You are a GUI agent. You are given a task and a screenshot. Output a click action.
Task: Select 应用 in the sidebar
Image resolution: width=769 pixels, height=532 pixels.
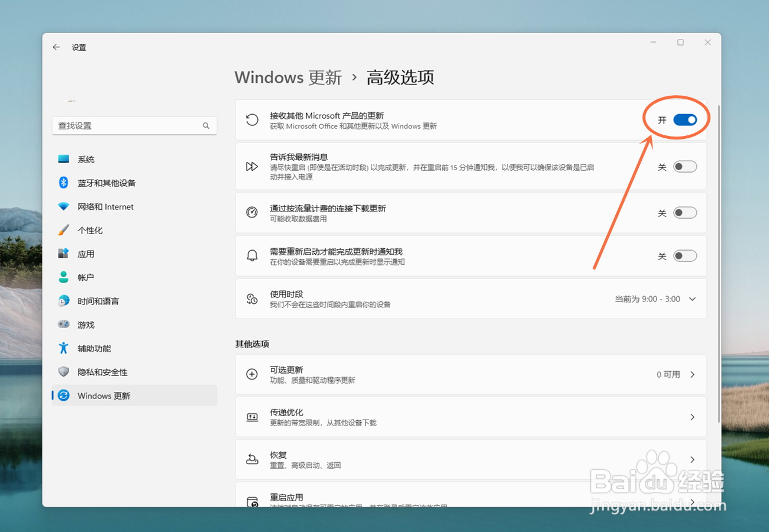[x=134, y=254]
